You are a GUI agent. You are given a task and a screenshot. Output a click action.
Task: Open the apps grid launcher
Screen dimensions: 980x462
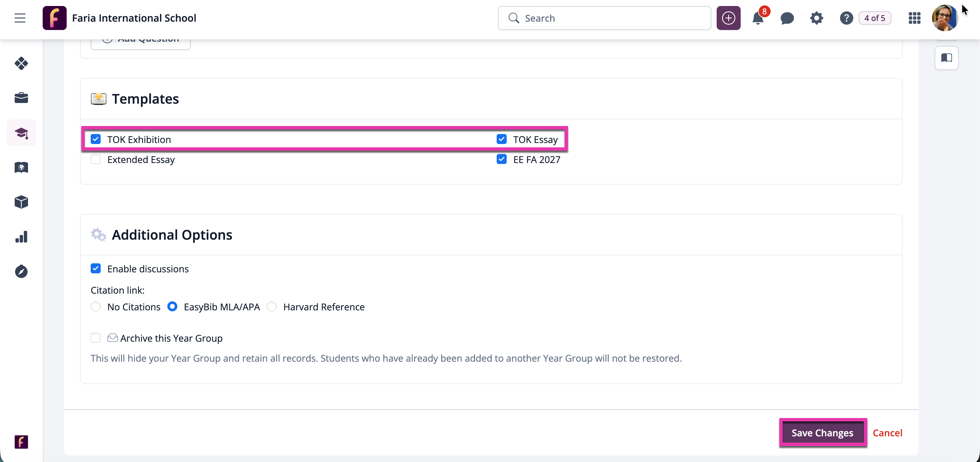pos(915,18)
